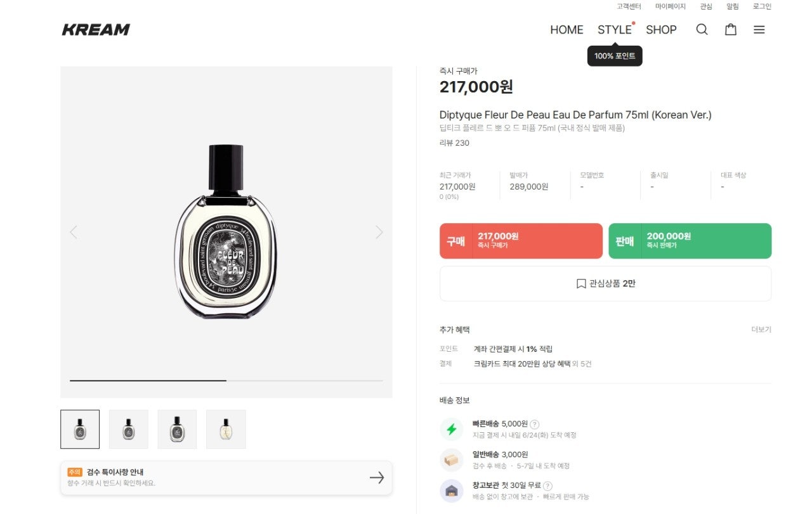Click the next image arrow
This screenshot has width=812, height=514.
coord(379,232)
